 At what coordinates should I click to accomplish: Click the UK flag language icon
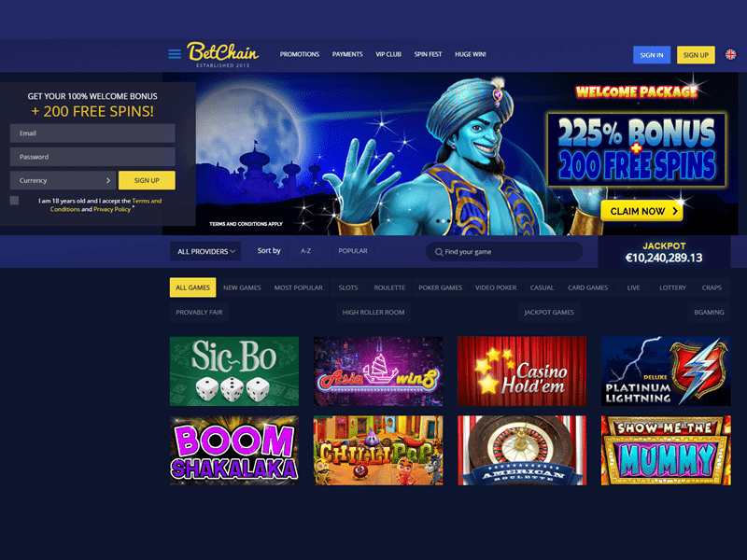coord(730,55)
